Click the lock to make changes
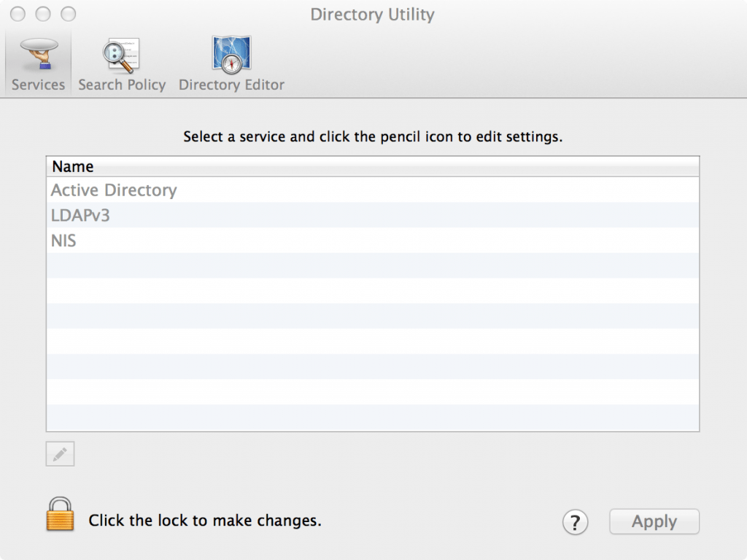747x560 pixels. (x=60, y=514)
